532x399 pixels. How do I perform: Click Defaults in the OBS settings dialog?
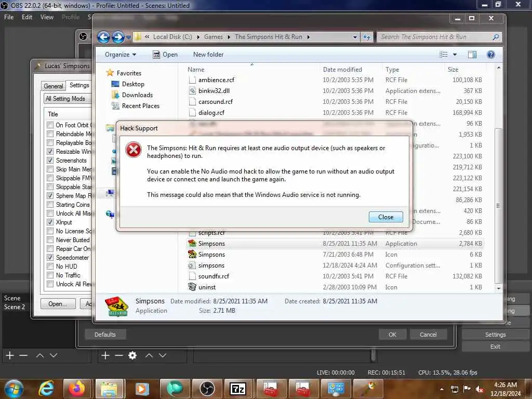click(x=105, y=334)
